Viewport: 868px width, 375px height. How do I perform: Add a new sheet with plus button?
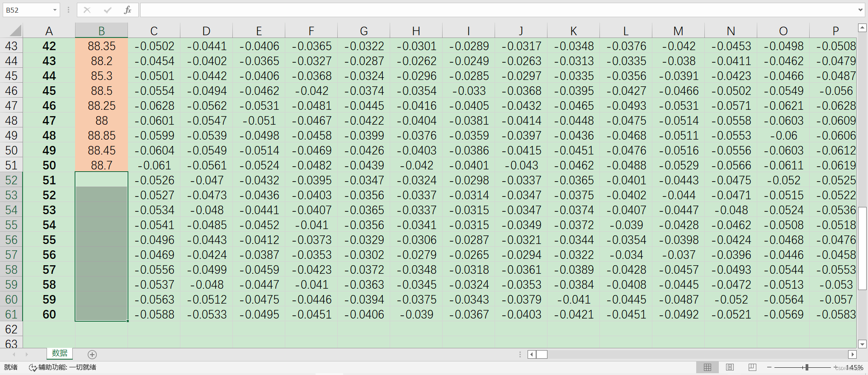(92, 355)
